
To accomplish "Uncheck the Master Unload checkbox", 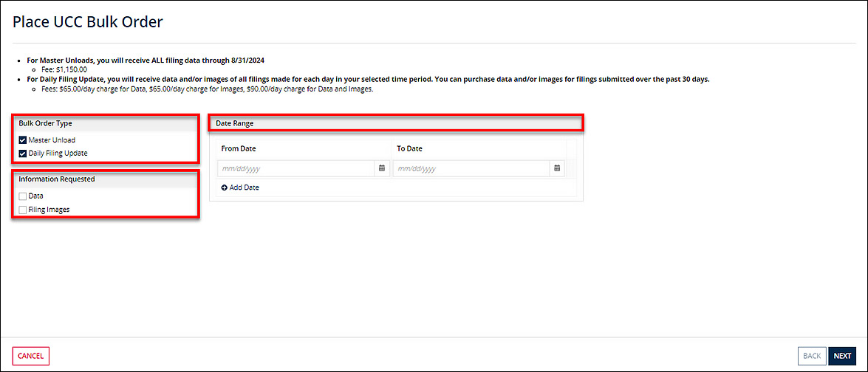I will (23, 140).
